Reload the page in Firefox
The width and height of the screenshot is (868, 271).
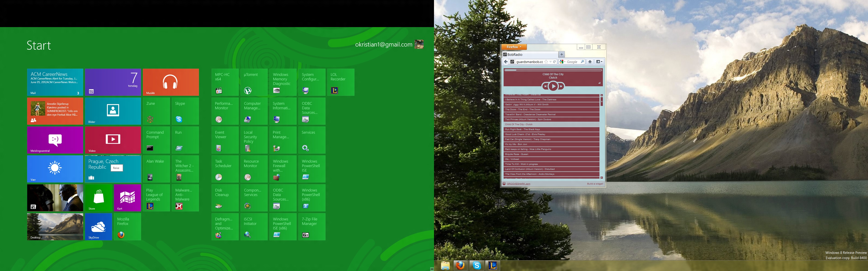[x=554, y=62]
